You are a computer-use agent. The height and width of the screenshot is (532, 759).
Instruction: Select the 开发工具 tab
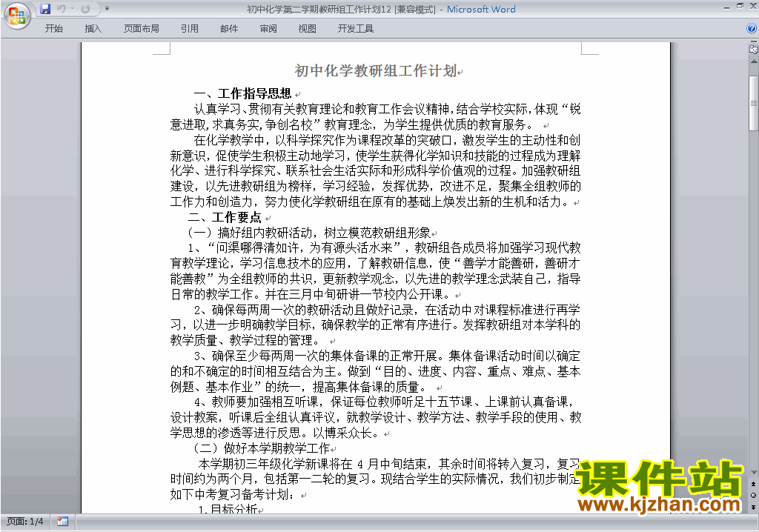pyautogui.click(x=355, y=29)
